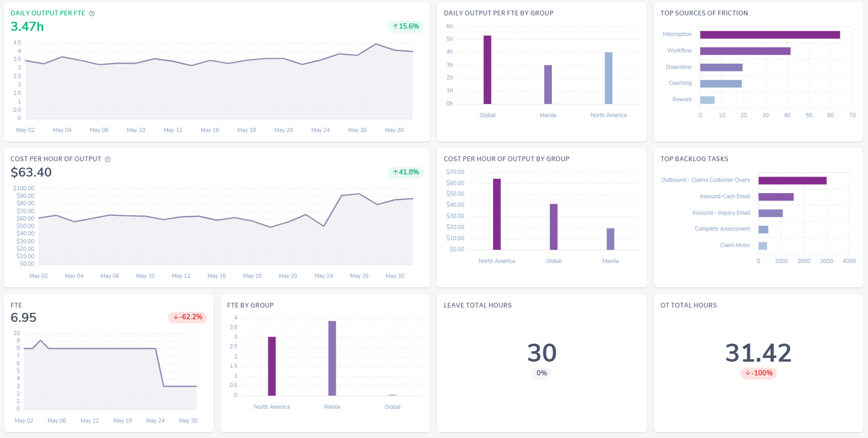
Task: Click the Inbound - Inquiry Email backlog bar
Action: tap(770, 213)
